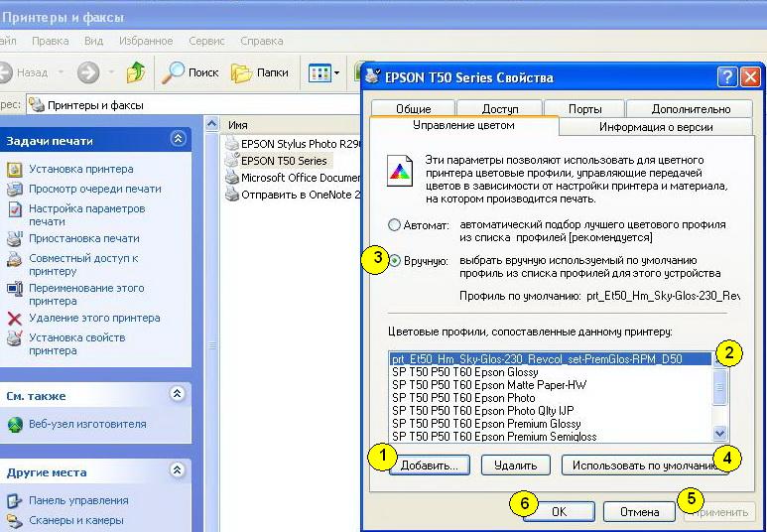Click the red X delete printer icon
767x532 pixels.
(15, 320)
